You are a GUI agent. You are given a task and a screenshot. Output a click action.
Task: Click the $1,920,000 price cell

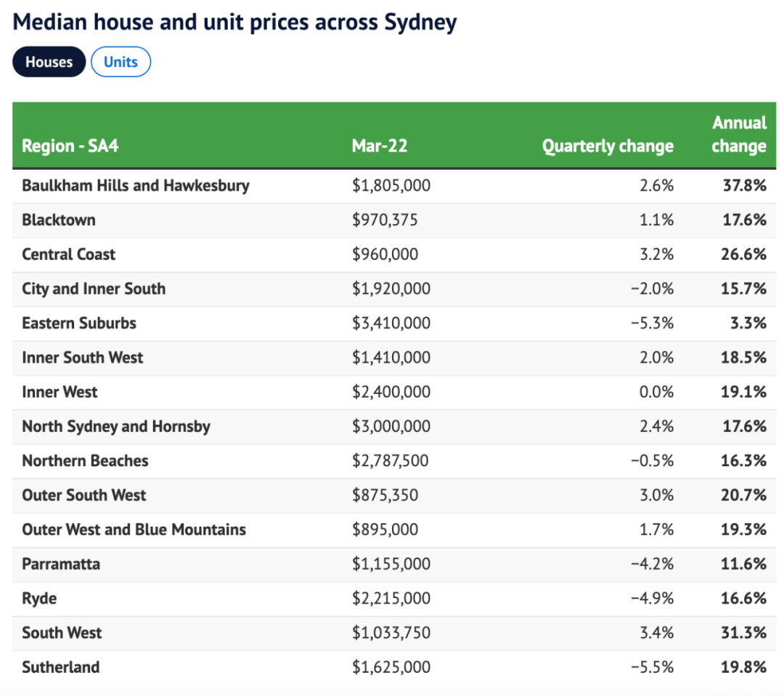pyautogui.click(x=391, y=289)
